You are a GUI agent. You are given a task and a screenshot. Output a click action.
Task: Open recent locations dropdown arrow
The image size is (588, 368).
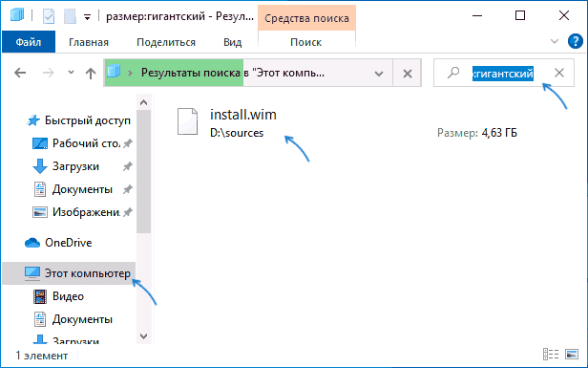point(71,73)
